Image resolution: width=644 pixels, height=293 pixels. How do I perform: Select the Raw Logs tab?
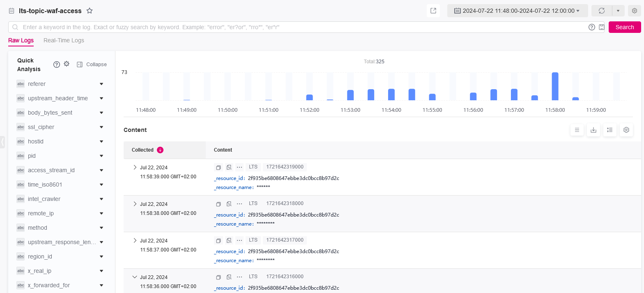[21, 40]
